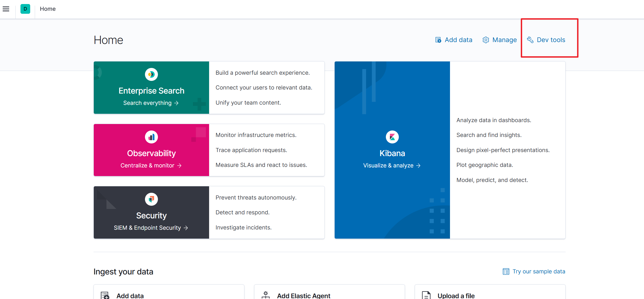Click the Observability logo icon
This screenshot has width=644, height=299.
(x=151, y=137)
